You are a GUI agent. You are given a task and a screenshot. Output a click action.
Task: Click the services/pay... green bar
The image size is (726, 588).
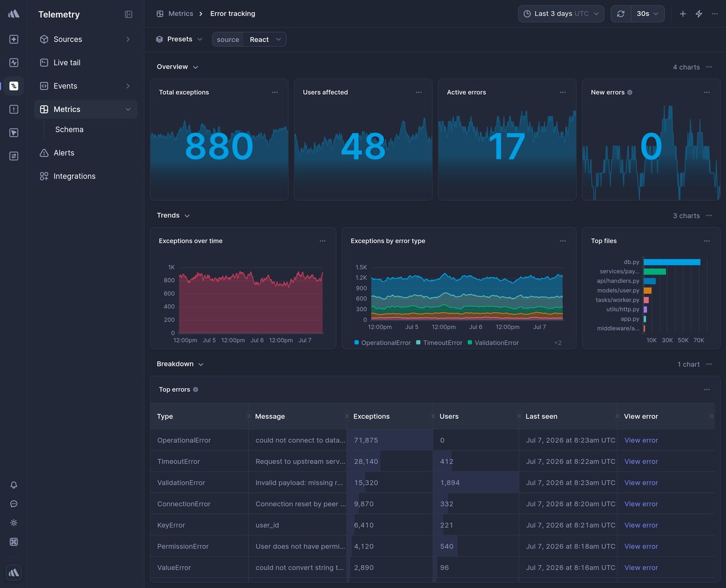(x=655, y=271)
